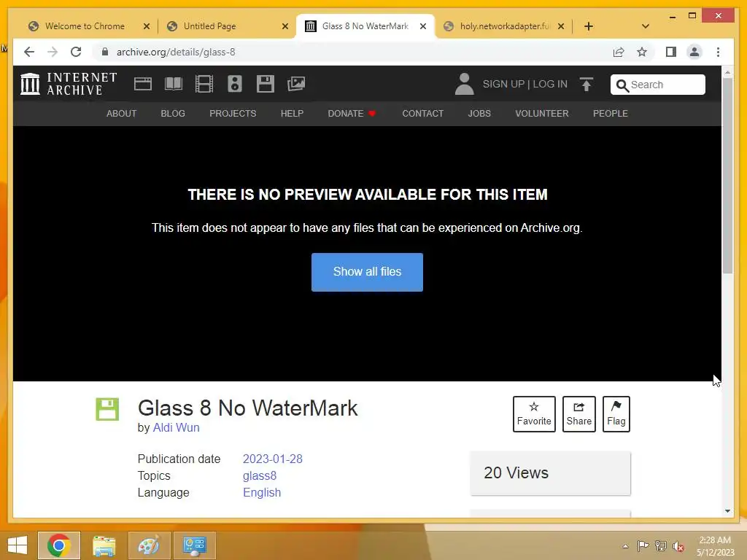This screenshot has width=747, height=560.
Task: Reload the page with refresh icon
Action: click(x=76, y=52)
